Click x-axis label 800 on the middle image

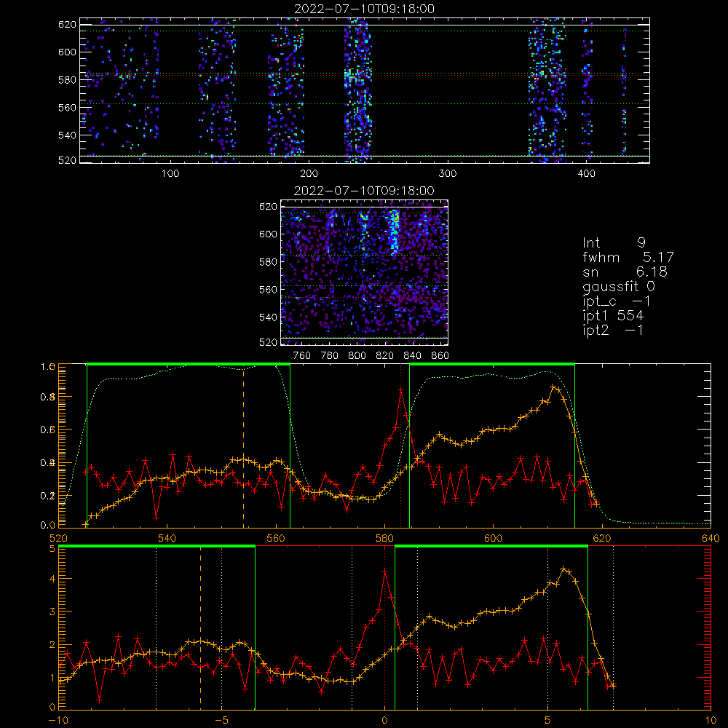[357, 355]
